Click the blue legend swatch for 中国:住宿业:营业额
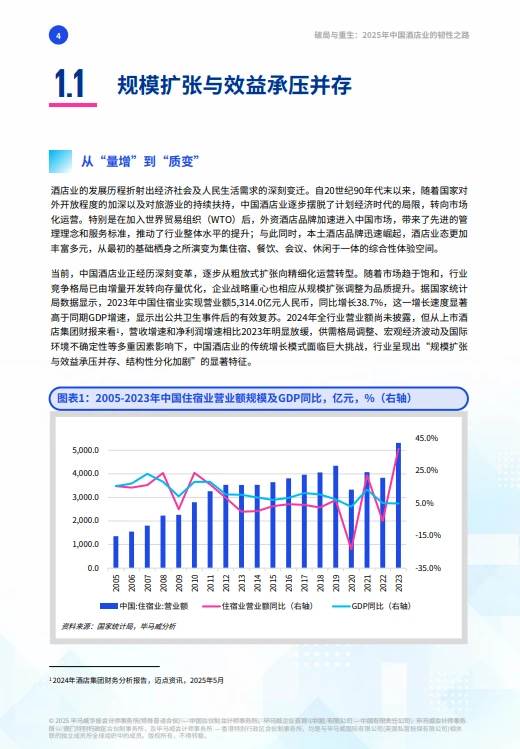 tap(108, 606)
